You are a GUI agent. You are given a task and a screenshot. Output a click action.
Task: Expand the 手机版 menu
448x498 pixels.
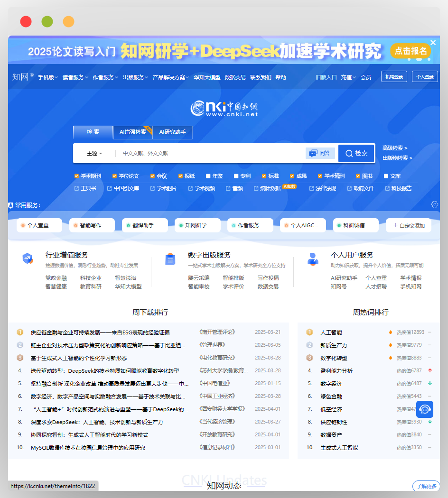point(48,77)
